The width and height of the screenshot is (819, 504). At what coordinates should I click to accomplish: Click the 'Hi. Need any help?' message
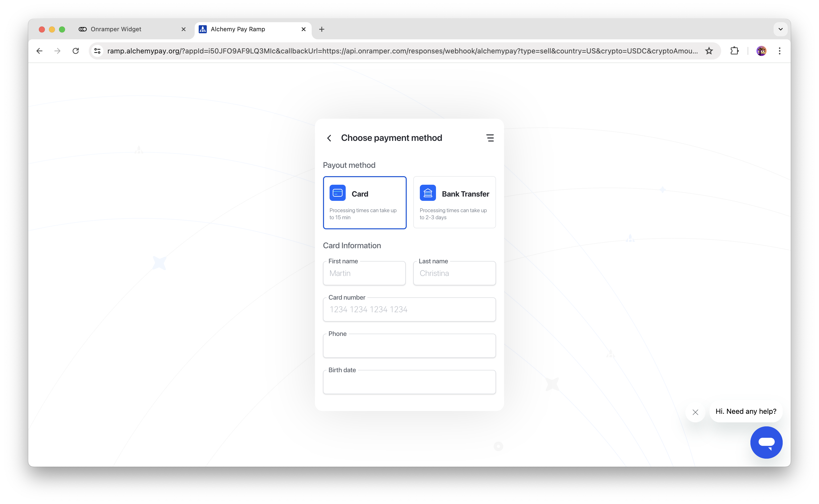click(746, 411)
